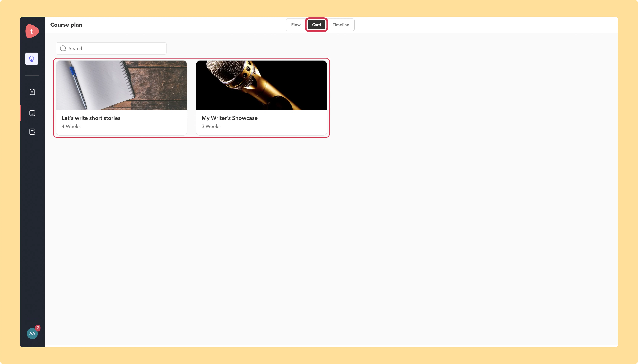638x364 pixels.
Task: Open the clipboard icon in sidebar
Action: point(32,92)
